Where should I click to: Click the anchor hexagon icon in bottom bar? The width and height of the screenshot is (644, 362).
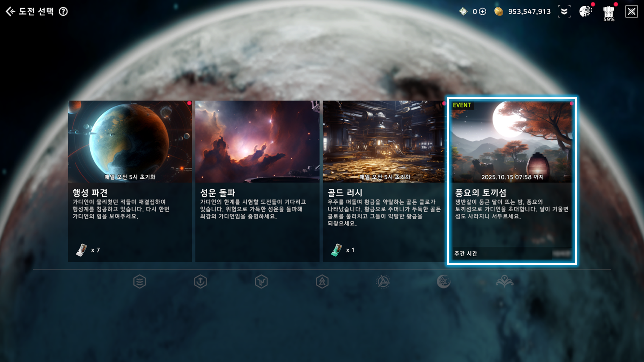click(200, 281)
